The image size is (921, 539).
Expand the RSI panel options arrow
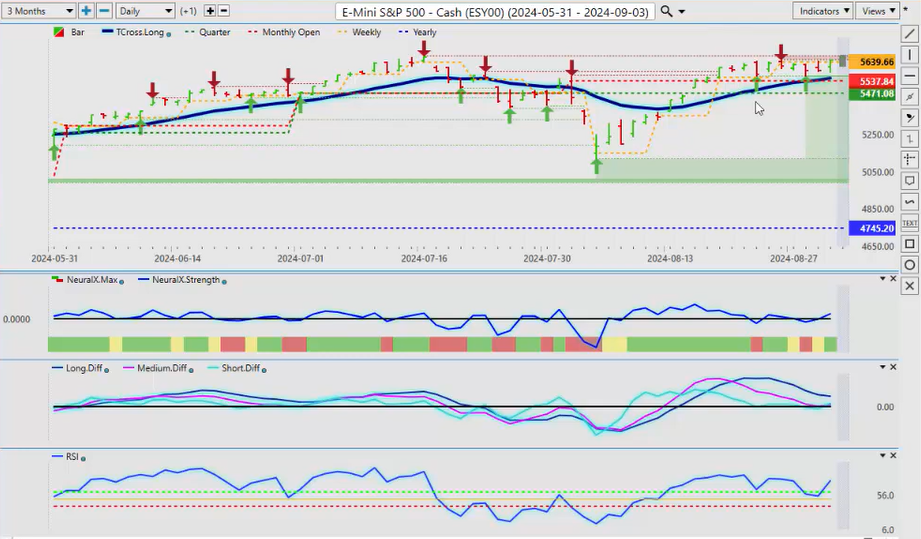(x=882, y=456)
